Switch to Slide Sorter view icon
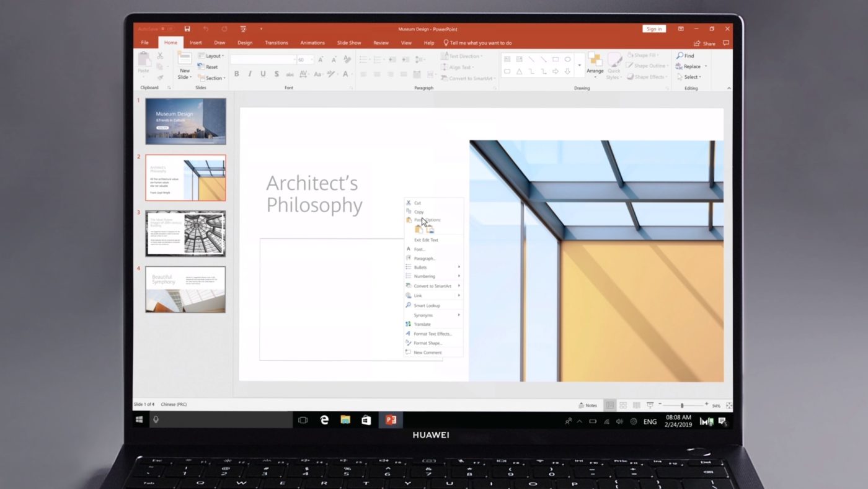 pyautogui.click(x=623, y=405)
